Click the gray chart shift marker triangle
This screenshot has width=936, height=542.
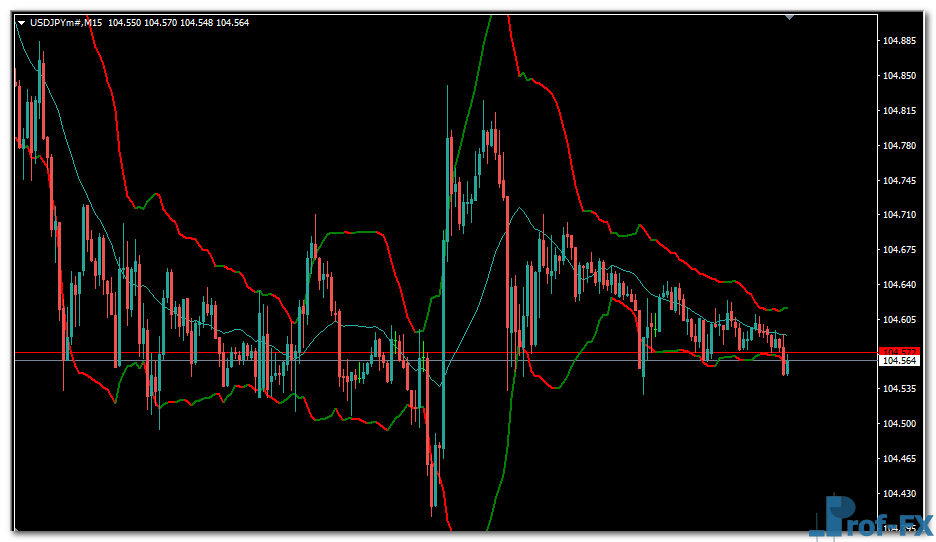click(790, 16)
